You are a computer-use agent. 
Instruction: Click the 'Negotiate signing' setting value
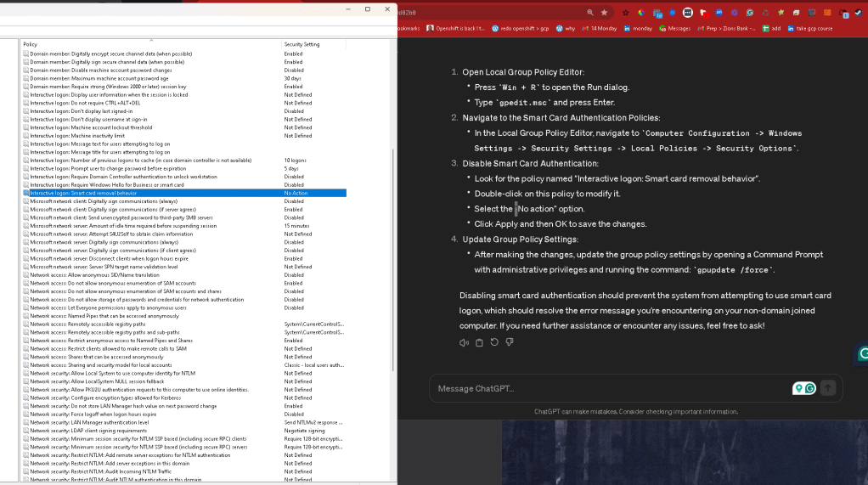(304, 431)
